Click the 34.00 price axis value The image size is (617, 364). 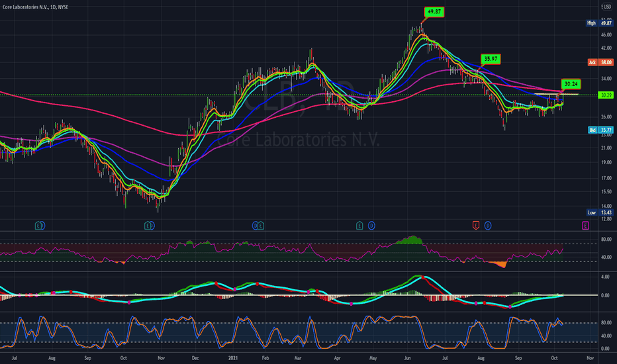coord(606,79)
